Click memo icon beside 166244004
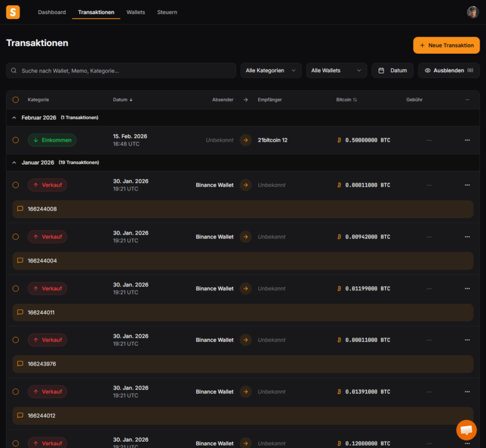The width and height of the screenshot is (486, 448). pos(20,261)
